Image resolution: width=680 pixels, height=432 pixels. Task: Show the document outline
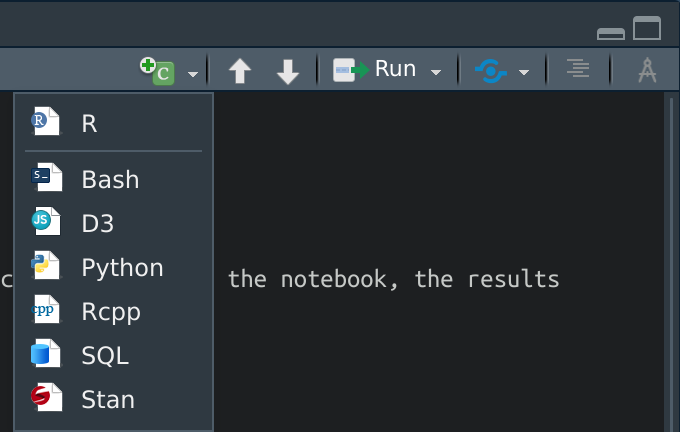[577, 70]
